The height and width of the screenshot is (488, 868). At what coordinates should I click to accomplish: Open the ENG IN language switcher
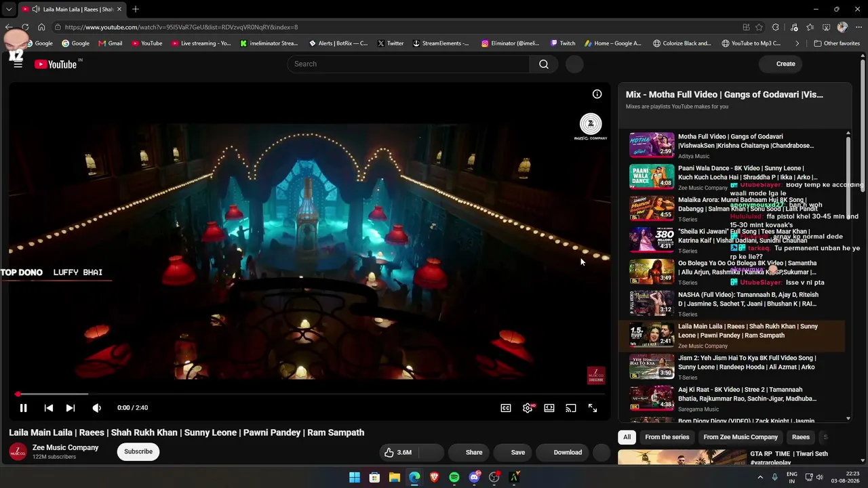[x=791, y=477]
